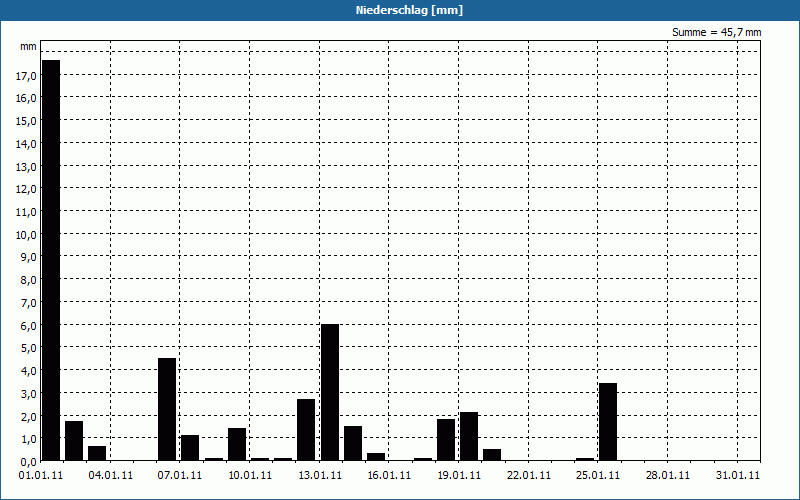
Task: Select the 5,0 y-axis label
Action: tap(28, 348)
